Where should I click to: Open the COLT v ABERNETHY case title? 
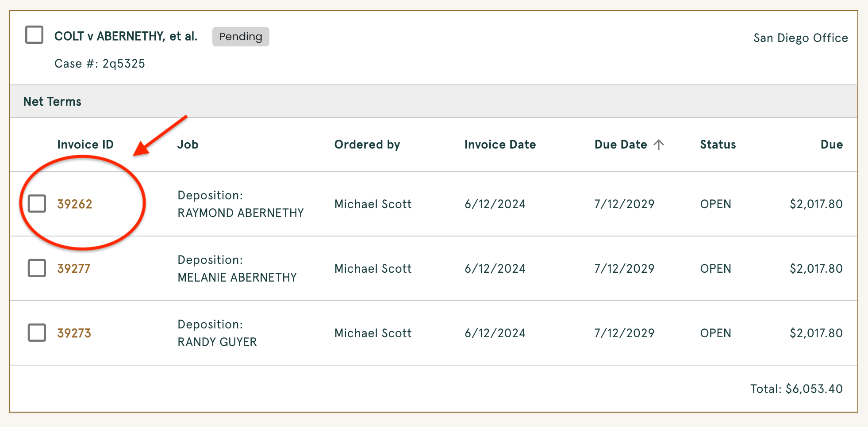point(126,36)
